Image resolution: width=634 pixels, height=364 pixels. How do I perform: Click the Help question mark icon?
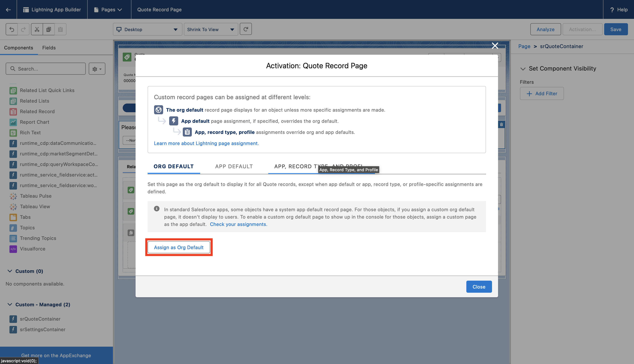(x=612, y=10)
